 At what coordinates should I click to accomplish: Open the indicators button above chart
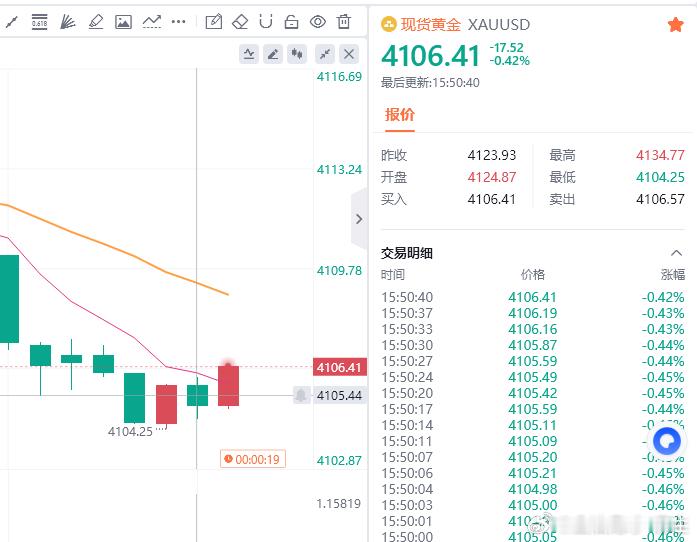[249, 54]
